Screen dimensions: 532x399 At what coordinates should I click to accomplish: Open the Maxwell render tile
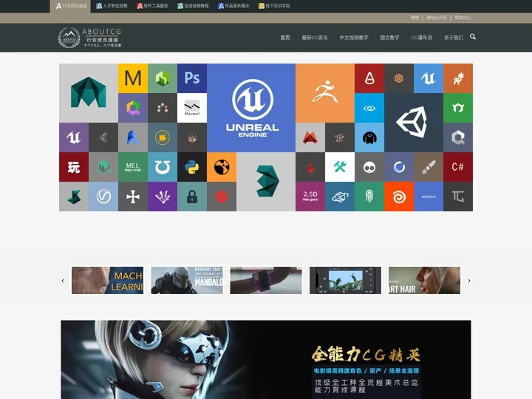(192, 108)
